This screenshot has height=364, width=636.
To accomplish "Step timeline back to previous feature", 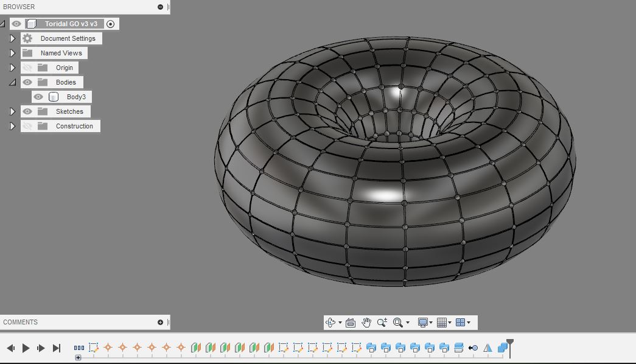I will pyautogui.click(x=11, y=348).
